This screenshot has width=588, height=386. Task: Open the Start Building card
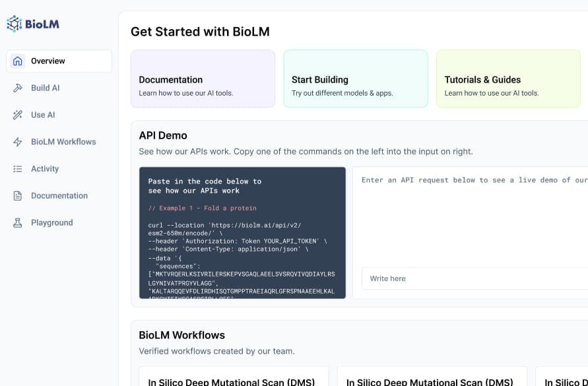[355, 79]
